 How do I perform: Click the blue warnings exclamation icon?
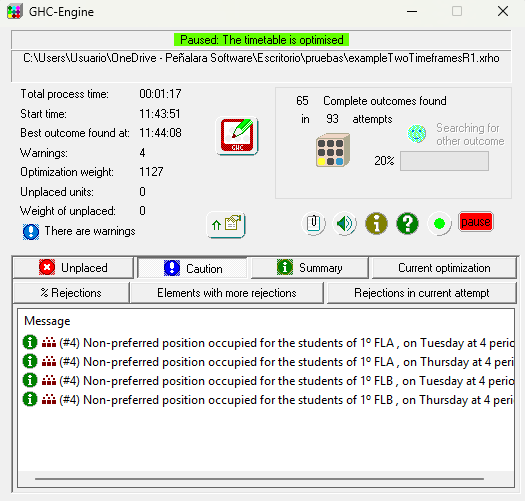(x=31, y=231)
